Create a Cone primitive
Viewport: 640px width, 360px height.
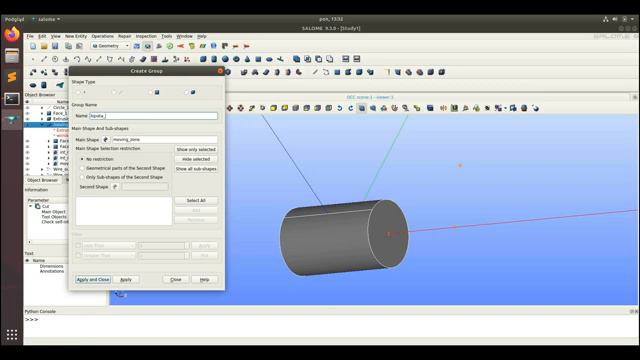[247, 59]
